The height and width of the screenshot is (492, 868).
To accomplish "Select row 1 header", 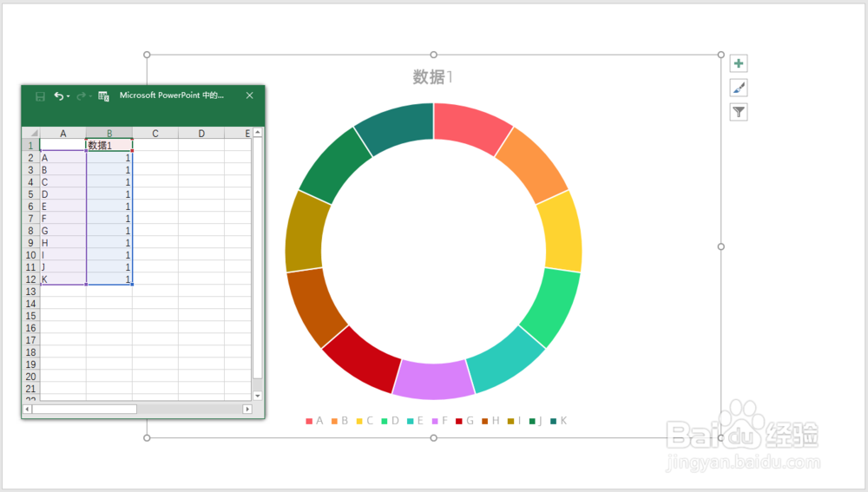I will point(31,146).
